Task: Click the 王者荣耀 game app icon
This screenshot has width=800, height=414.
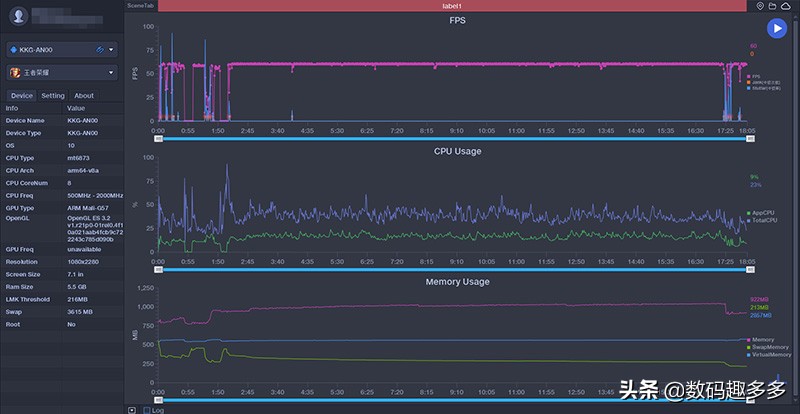Action: tap(15, 72)
